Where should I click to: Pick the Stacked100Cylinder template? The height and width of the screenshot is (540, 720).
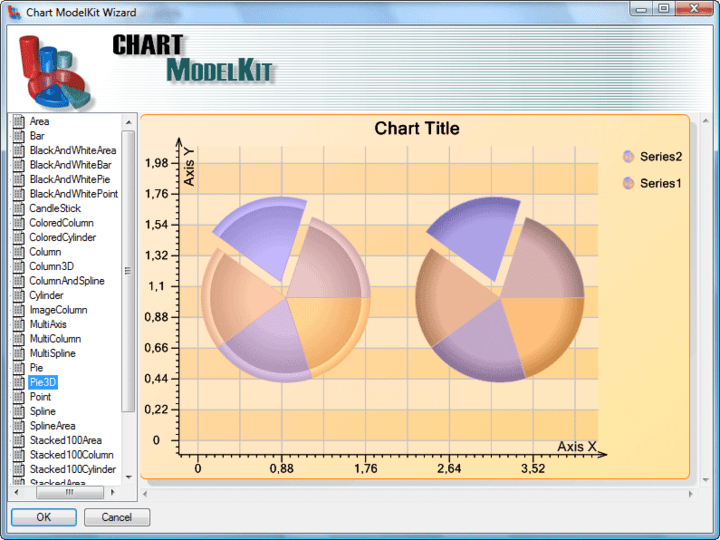click(73, 469)
